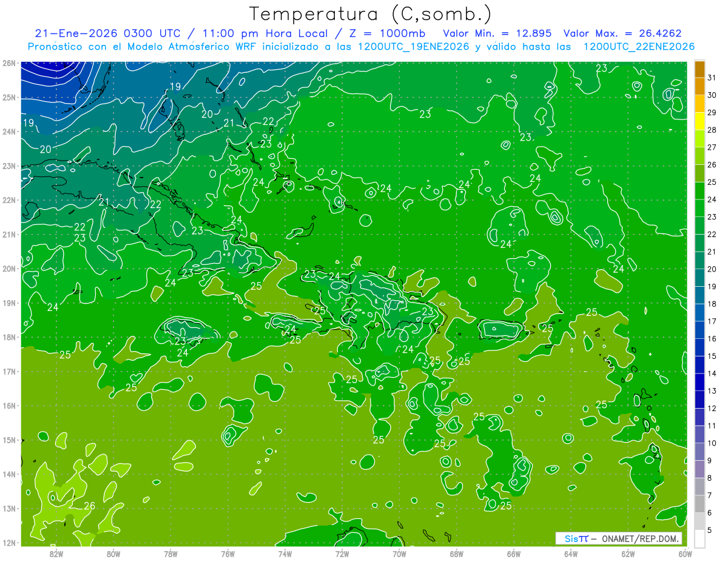Click the 64W longitude axis label

click(571, 553)
